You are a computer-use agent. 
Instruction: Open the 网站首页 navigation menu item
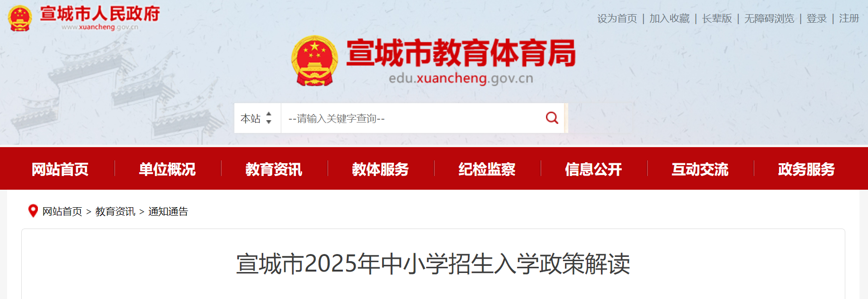pyautogui.click(x=60, y=169)
